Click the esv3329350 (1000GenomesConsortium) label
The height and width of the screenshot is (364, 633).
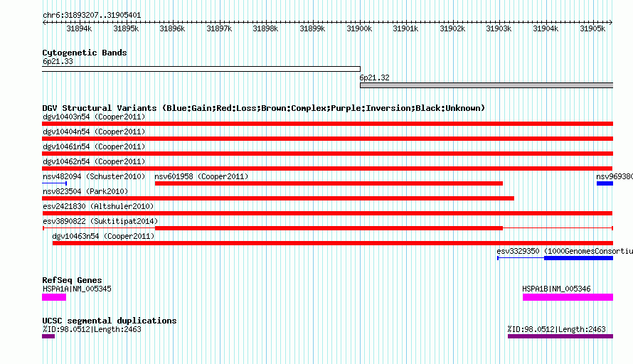(565, 252)
